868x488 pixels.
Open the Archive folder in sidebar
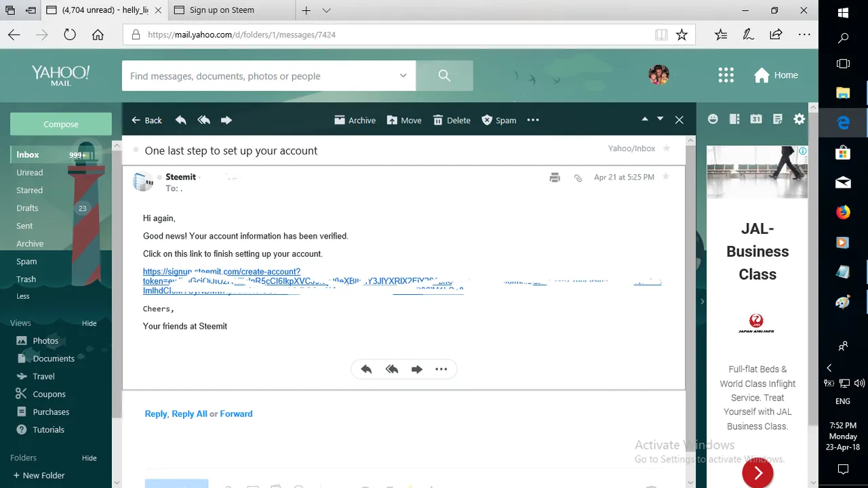pos(30,244)
